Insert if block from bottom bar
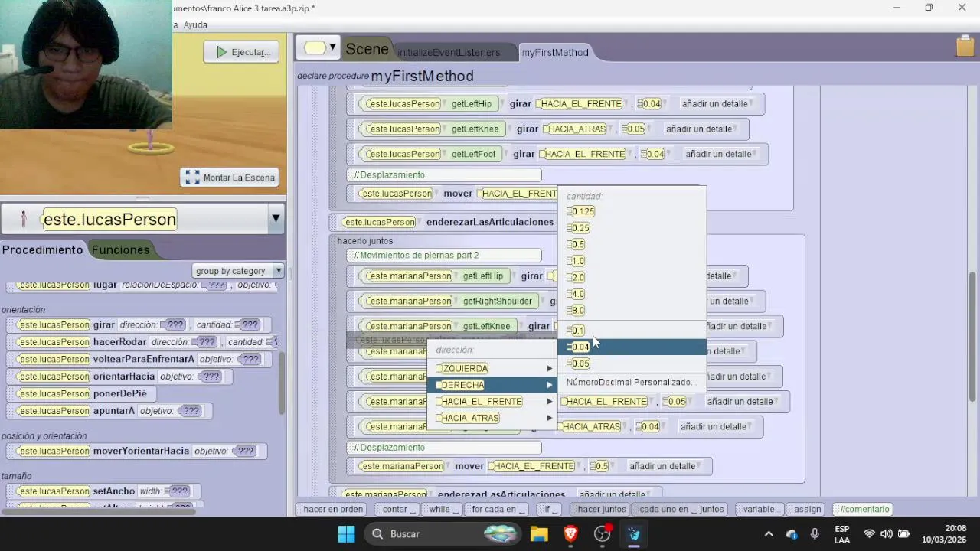This screenshot has height=551, width=980. (x=549, y=509)
